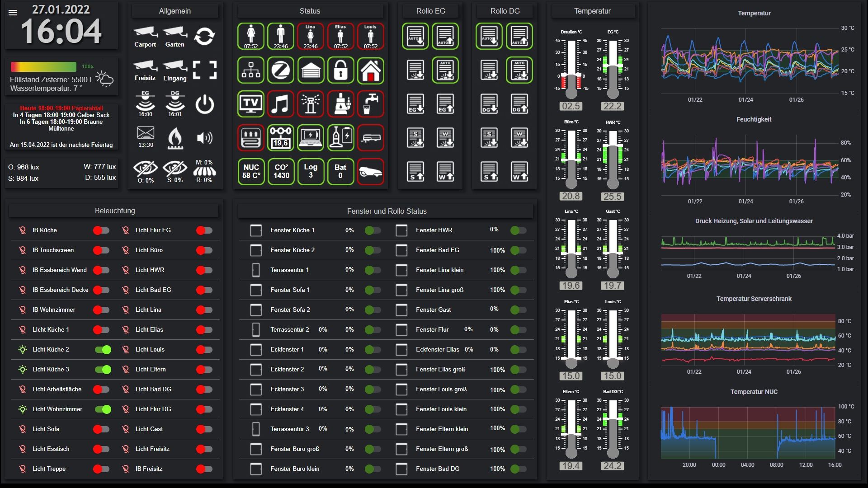This screenshot has height=488, width=868.
Task: Turn off Licht Küche 2 switch
Action: tap(103, 349)
